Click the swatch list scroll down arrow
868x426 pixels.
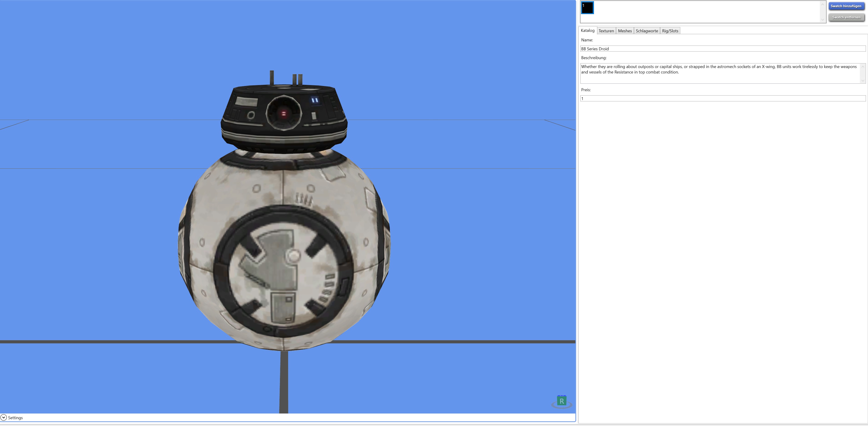[822, 20]
